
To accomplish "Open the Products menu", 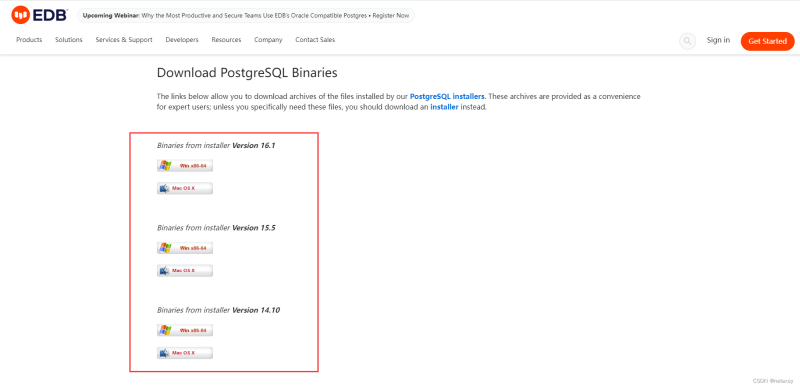I will click(x=29, y=40).
